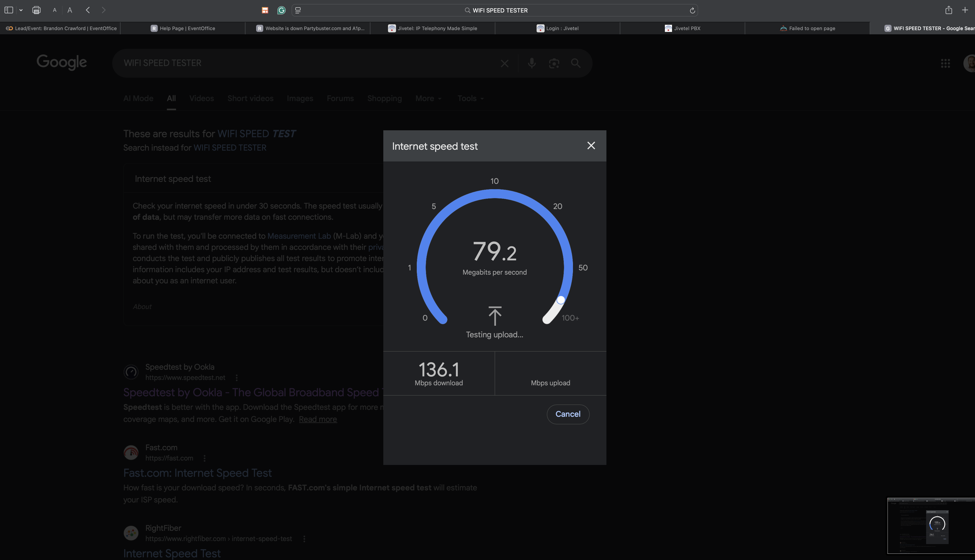Open the sidebar options dropdown arrow

pyautogui.click(x=21, y=10)
